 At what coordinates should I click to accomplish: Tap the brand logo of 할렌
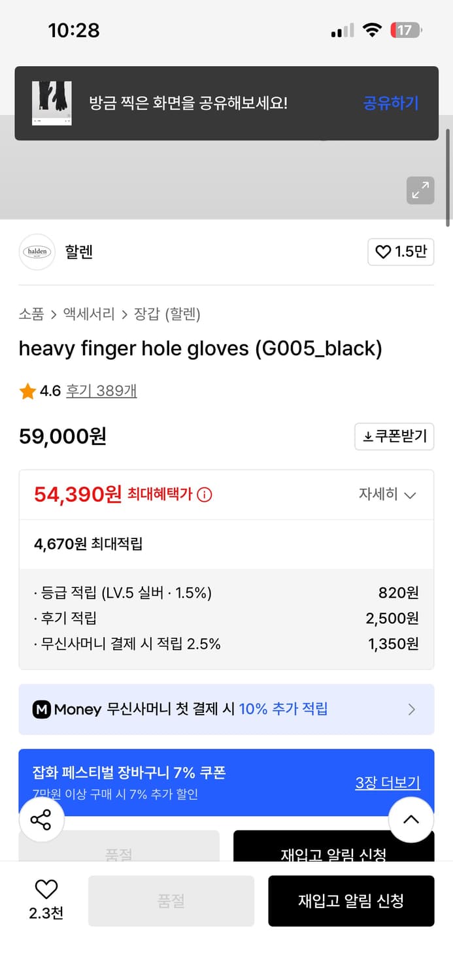37,252
